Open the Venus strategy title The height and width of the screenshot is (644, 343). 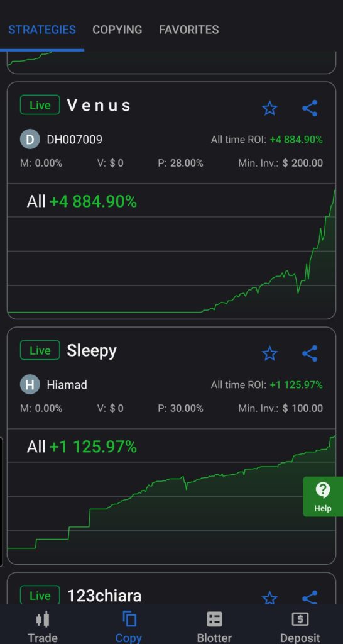(x=99, y=106)
